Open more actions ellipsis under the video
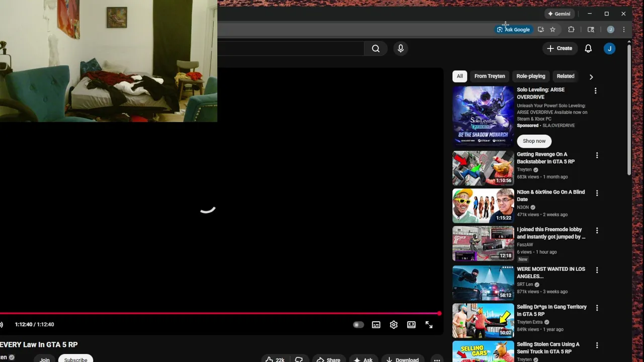644x362 pixels. [x=437, y=359]
